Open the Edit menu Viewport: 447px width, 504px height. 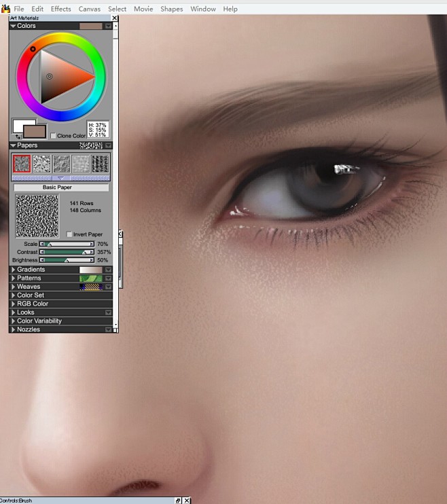(37, 9)
